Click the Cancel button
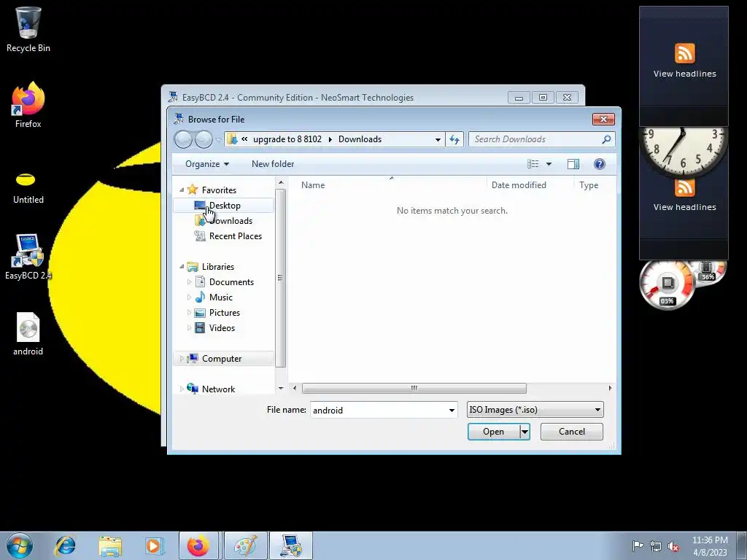This screenshot has width=747, height=560. (x=572, y=432)
